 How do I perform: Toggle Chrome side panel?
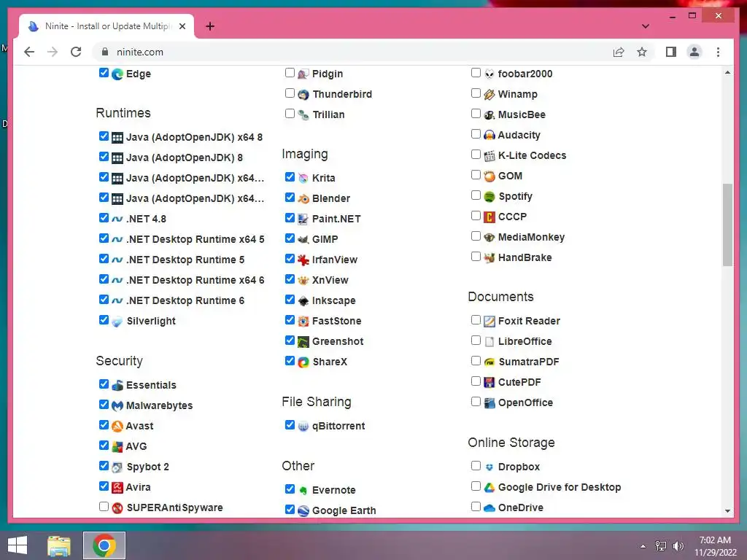tap(671, 52)
